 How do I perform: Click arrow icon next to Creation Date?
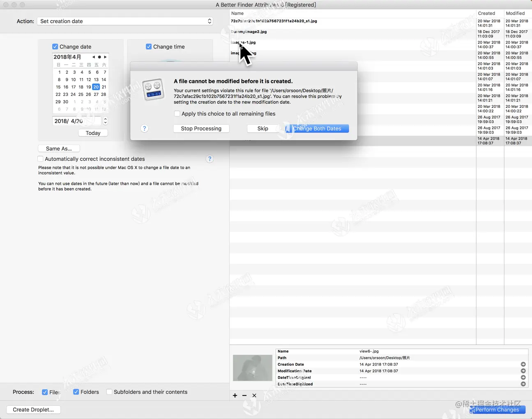click(x=523, y=364)
